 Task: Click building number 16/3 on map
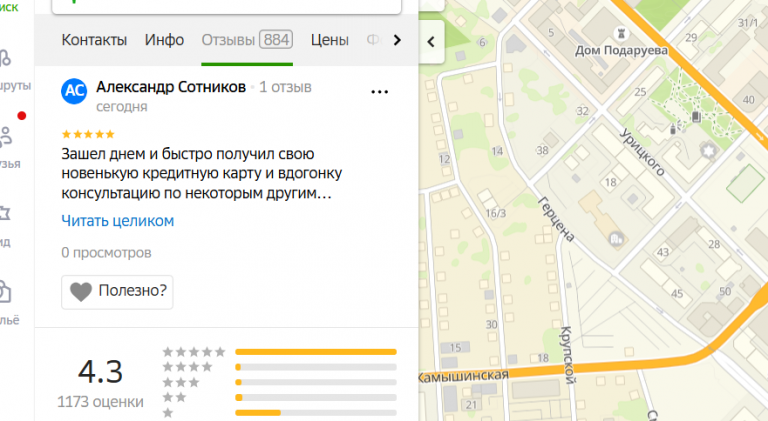(x=496, y=213)
